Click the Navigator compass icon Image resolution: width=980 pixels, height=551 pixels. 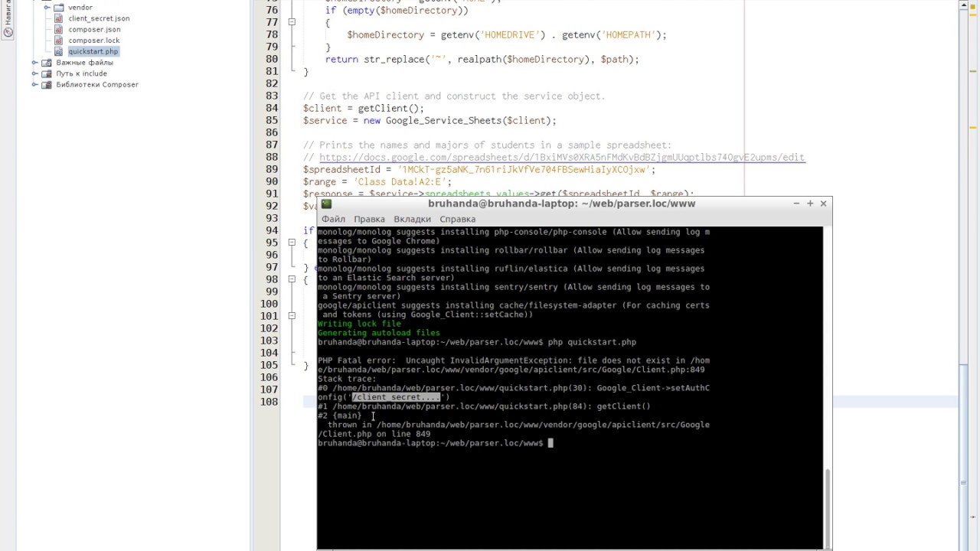pyautogui.click(x=8, y=32)
